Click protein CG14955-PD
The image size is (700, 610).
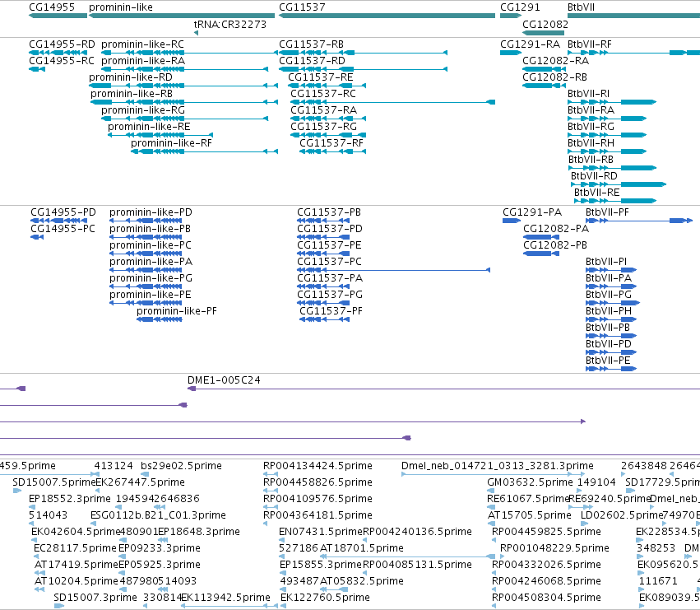63,212
